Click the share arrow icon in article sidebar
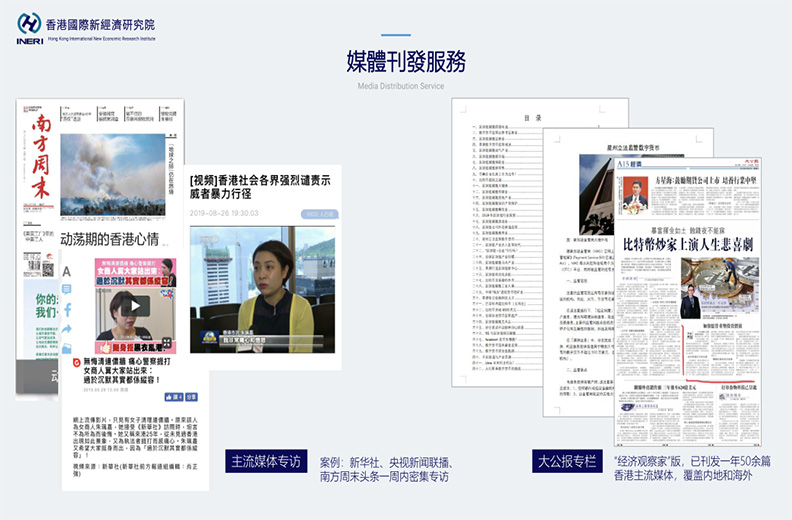This screenshot has width=792, height=520. pos(67,330)
